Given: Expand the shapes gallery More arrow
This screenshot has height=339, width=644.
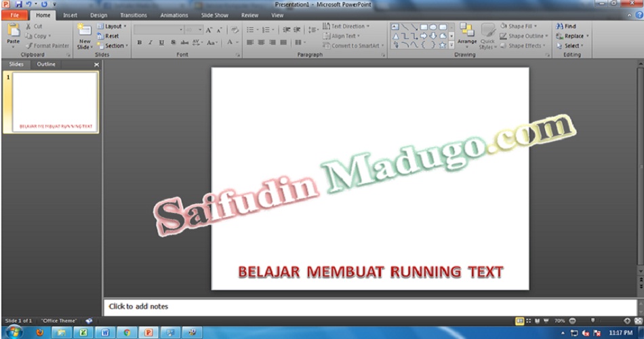Looking at the screenshot, I should pos(451,45).
